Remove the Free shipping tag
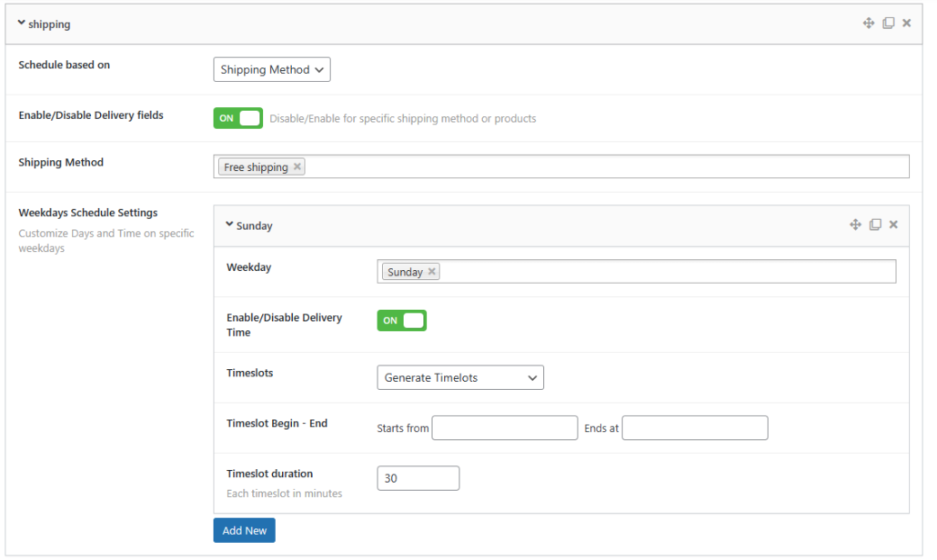Viewport: 937px width, 560px height. tap(297, 166)
